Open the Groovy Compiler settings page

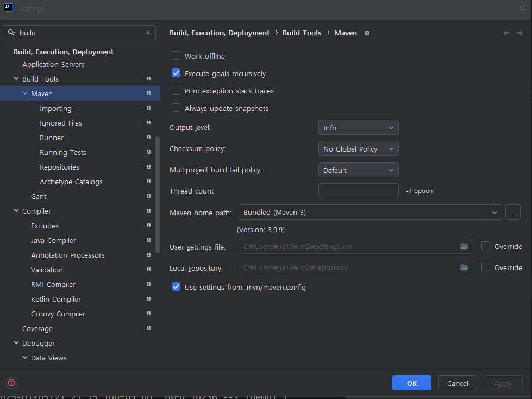[58, 314]
